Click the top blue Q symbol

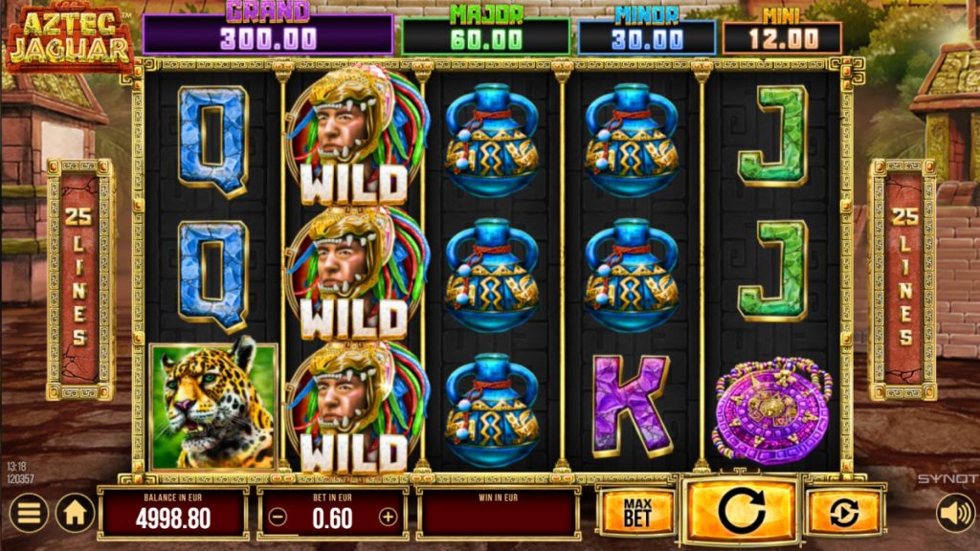tap(213, 141)
